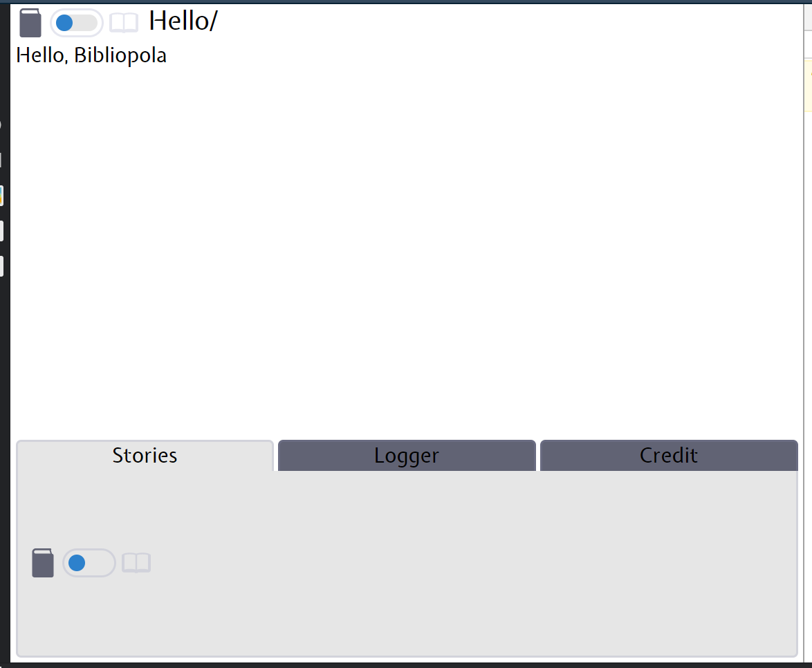
Task: Show the Credit tab
Action: coord(669,456)
